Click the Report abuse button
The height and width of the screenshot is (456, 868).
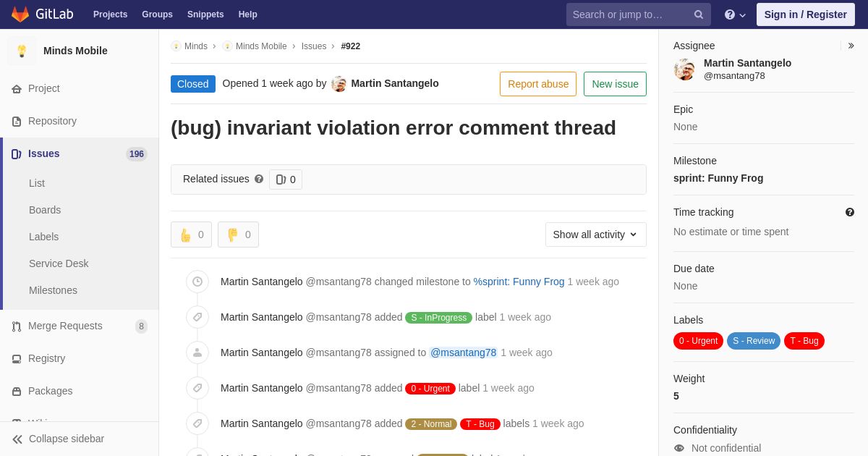pyautogui.click(x=538, y=84)
